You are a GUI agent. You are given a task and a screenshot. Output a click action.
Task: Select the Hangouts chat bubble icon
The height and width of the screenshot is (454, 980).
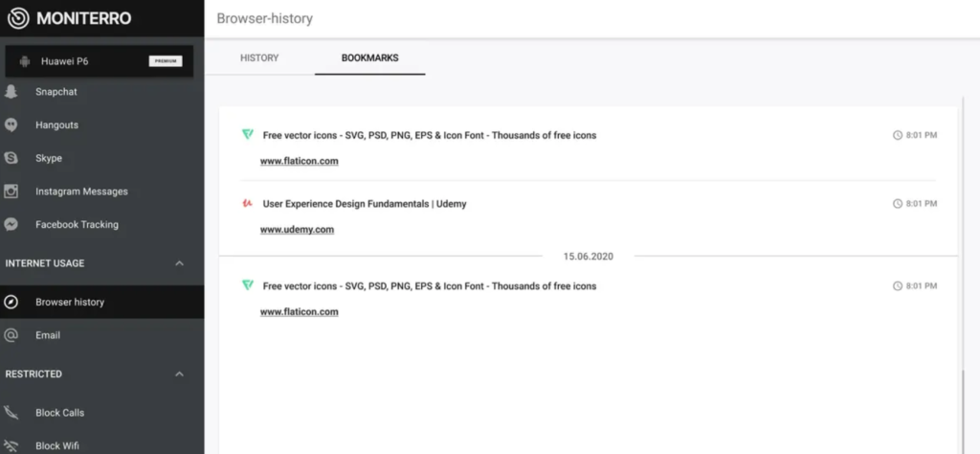[x=11, y=125]
